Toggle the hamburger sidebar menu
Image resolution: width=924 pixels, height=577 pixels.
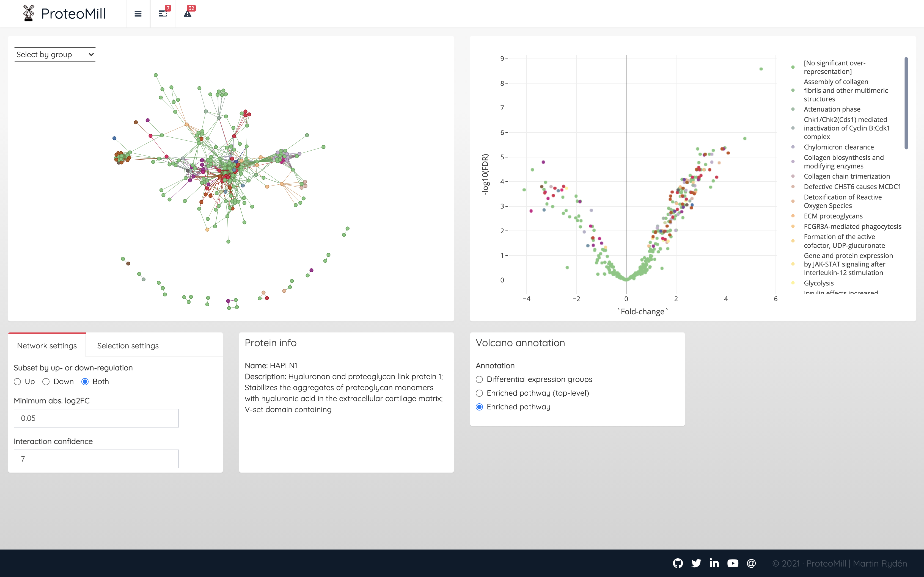138,14
